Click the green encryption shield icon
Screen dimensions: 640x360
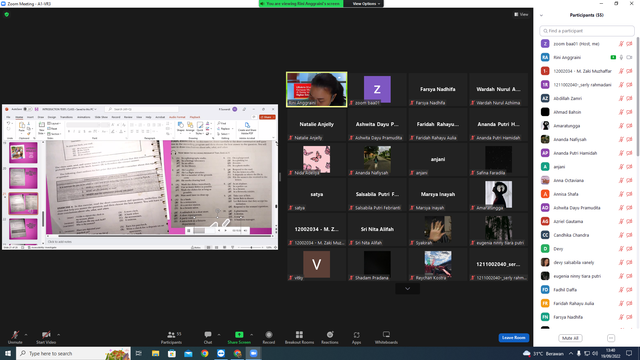(7, 14)
